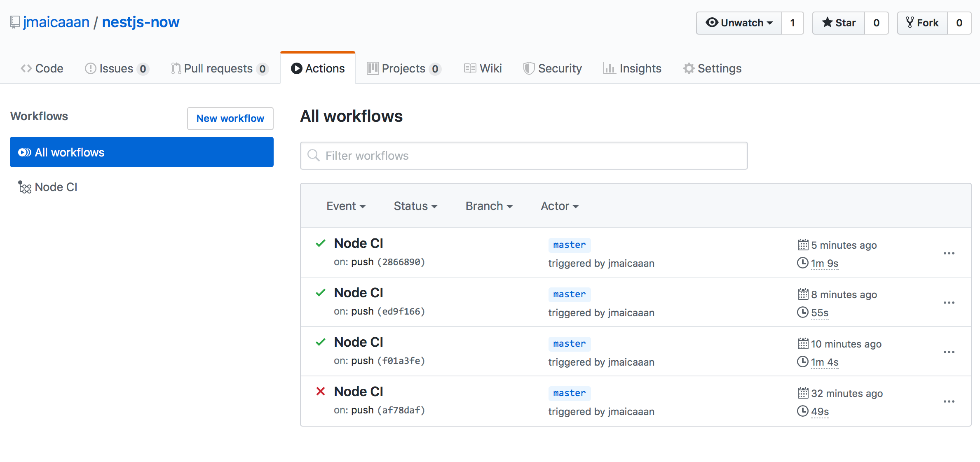The height and width of the screenshot is (462, 980).
Task: Open the Event filter dropdown
Action: tap(346, 206)
